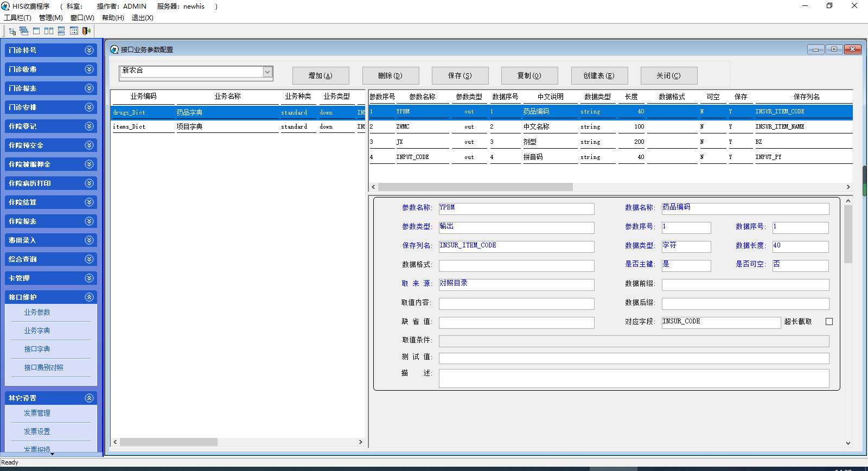Click the tile horizontally toolbar icon

pos(61,31)
